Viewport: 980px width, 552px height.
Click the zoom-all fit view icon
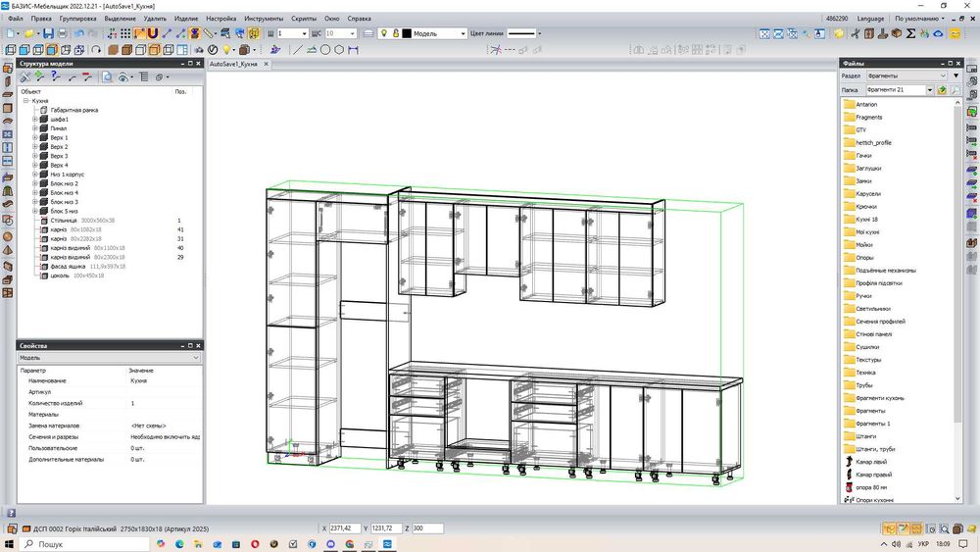pos(764,33)
